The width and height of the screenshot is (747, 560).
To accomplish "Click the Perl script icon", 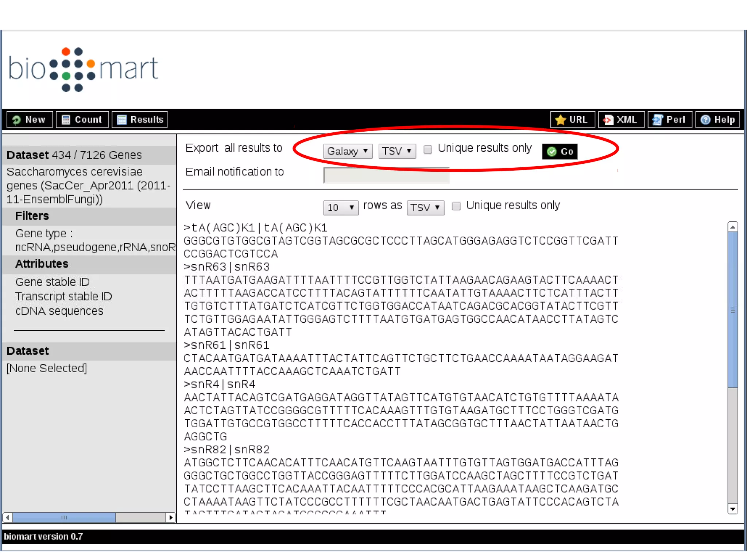I will click(x=657, y=120).
